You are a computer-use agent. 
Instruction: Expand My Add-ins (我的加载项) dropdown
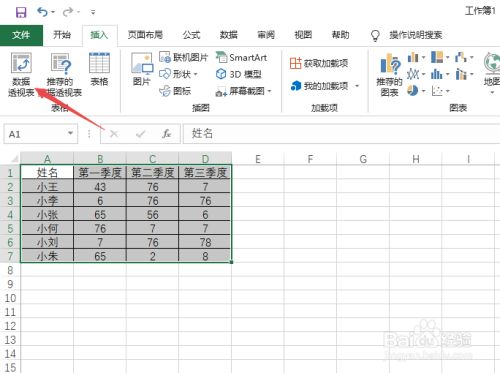click(357, 86)
